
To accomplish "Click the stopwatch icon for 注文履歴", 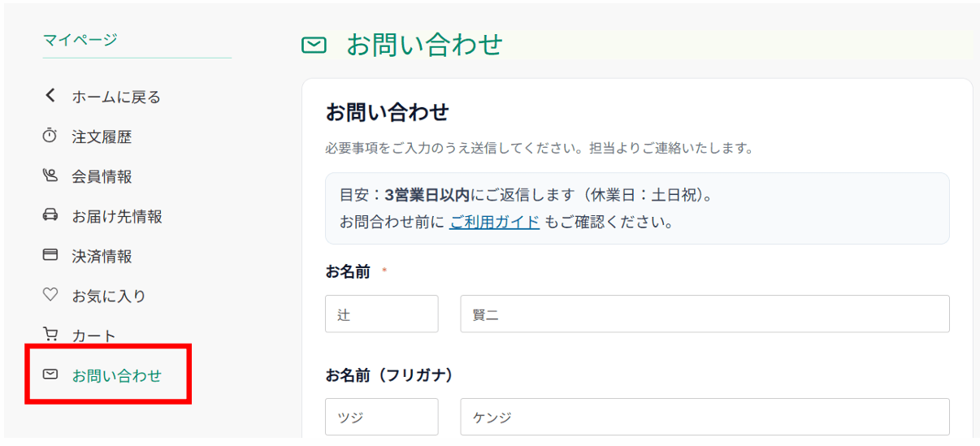I will coord(50,136).
